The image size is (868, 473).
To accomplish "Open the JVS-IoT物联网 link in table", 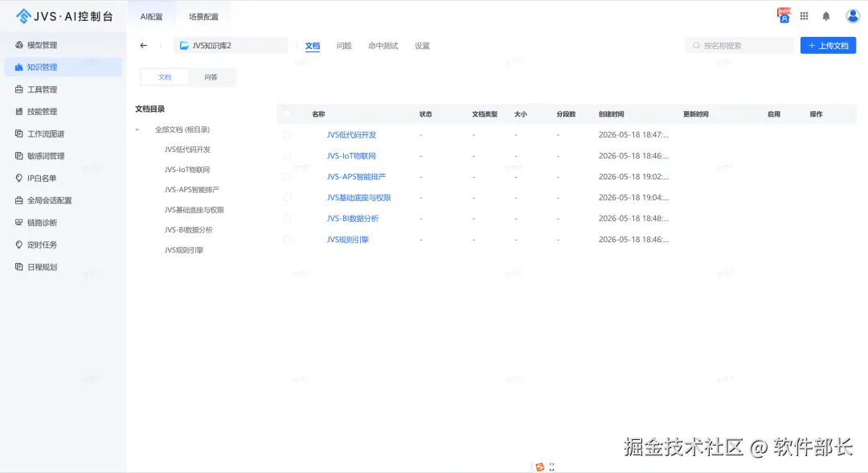I will (x=351, y=155).
